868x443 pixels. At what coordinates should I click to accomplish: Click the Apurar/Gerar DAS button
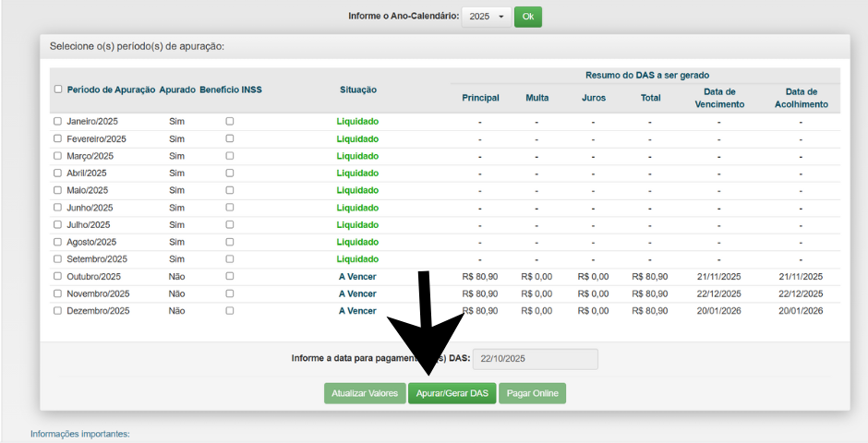pyautogui.click(x=452, y=393)
